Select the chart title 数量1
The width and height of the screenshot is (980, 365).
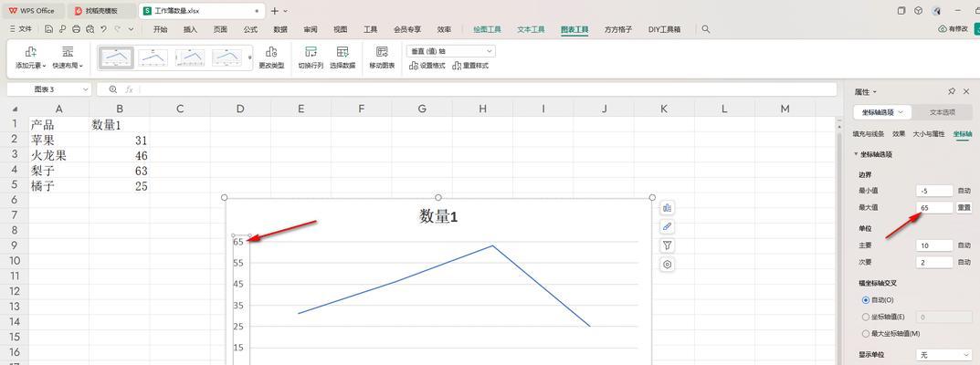coord(438,216)
